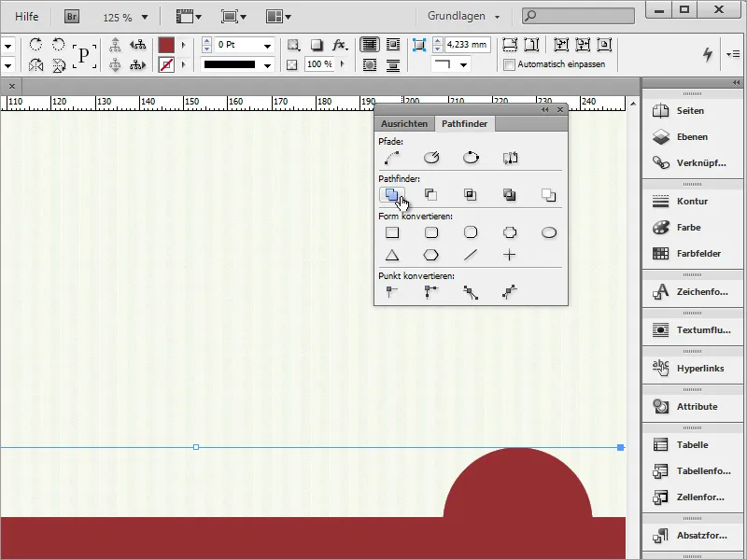Click the Join Path icon under Pfade
747x560 pixels.
coord(392,157)
